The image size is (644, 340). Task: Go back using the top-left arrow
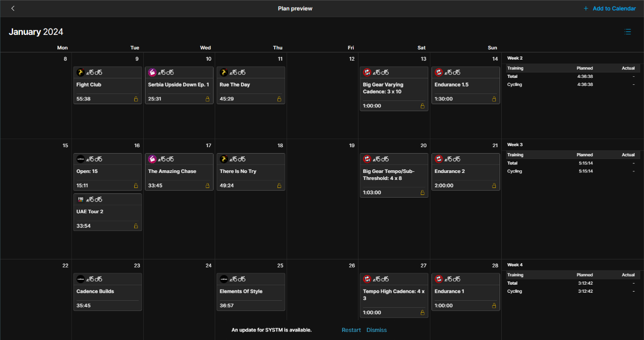click(13, 8)
